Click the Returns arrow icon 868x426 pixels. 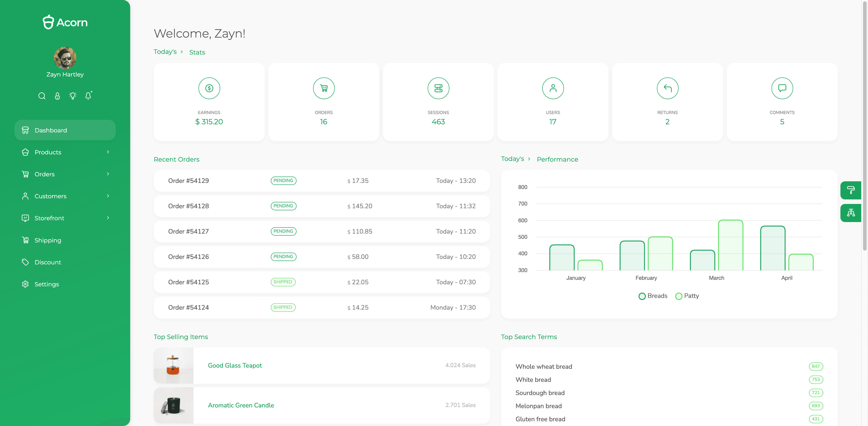click(667, 88)
